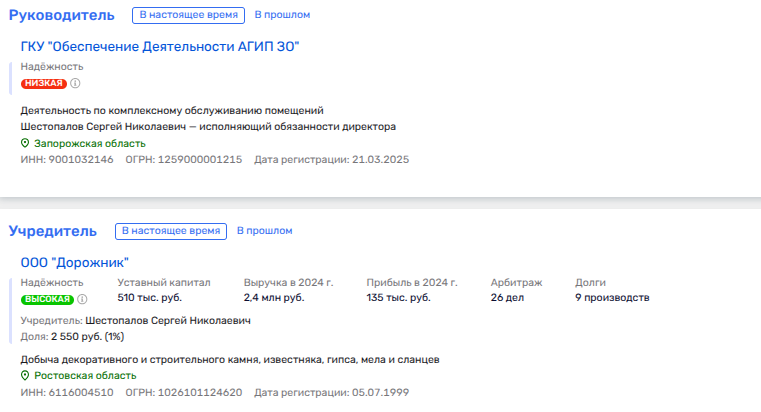
Task: Click the green ВЫСОКАЯ reliability badge
Action: click(x=47, y=299)
